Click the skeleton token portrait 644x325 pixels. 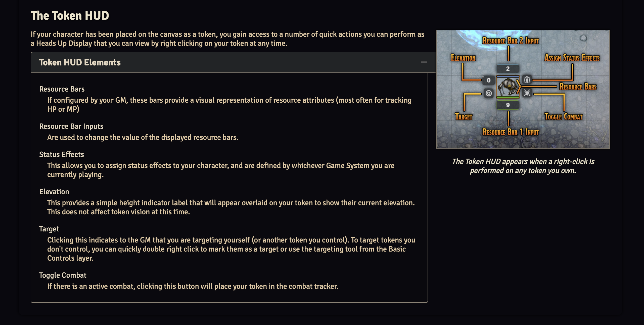(x=508, y=87)
